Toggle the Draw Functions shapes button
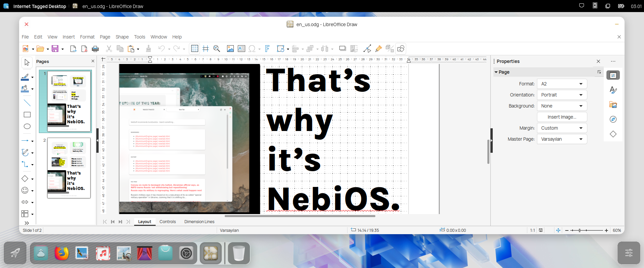The height and width of the screenshot is (268, 644). click(400, 49)
